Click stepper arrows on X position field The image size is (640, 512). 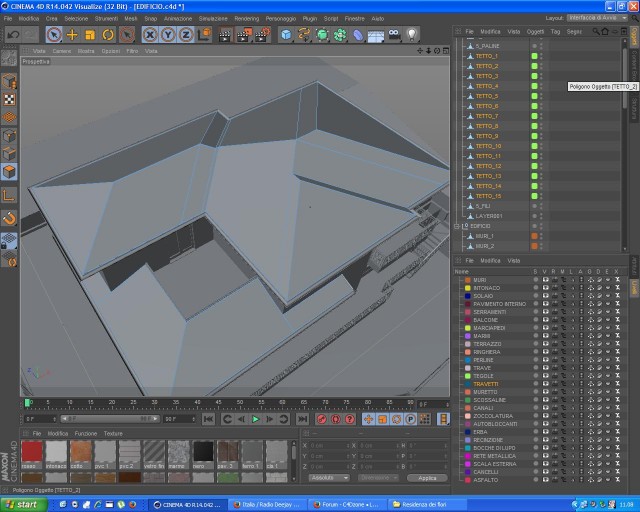[x=348, y=446]
